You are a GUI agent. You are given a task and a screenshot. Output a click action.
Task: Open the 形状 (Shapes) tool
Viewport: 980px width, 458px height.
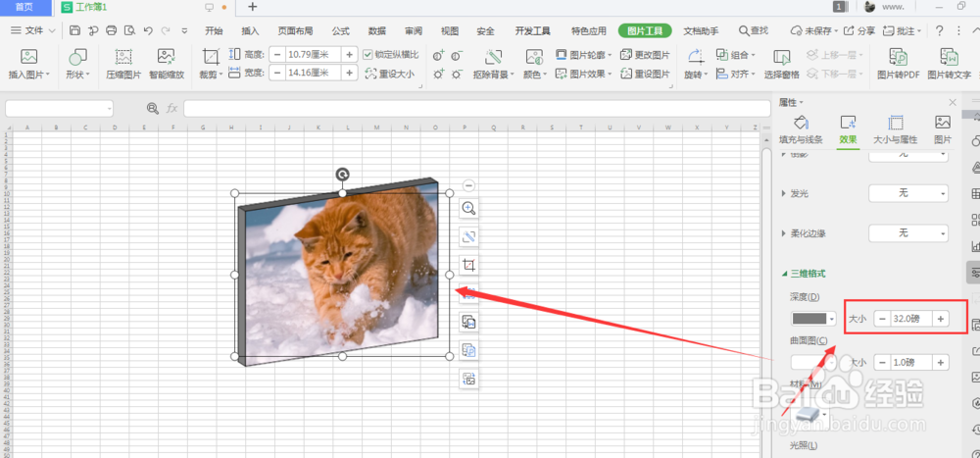[x=77, y=64]
